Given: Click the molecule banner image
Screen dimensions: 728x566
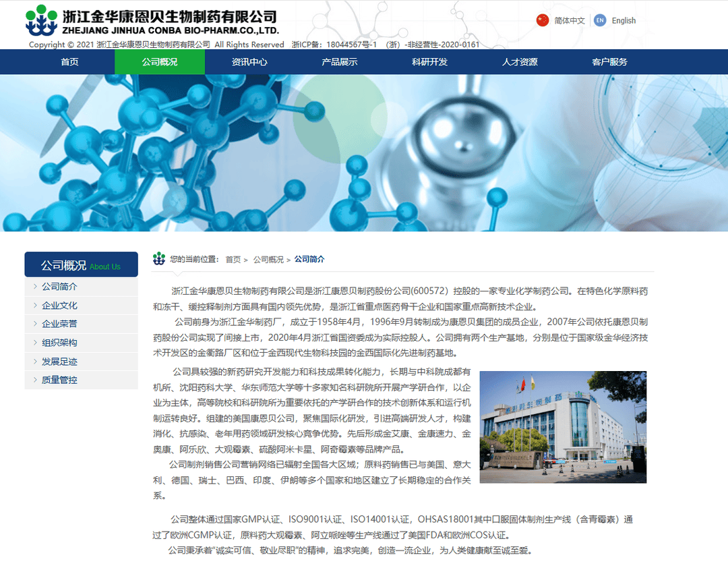Looking at the screenshot, I should pos(364,153).
